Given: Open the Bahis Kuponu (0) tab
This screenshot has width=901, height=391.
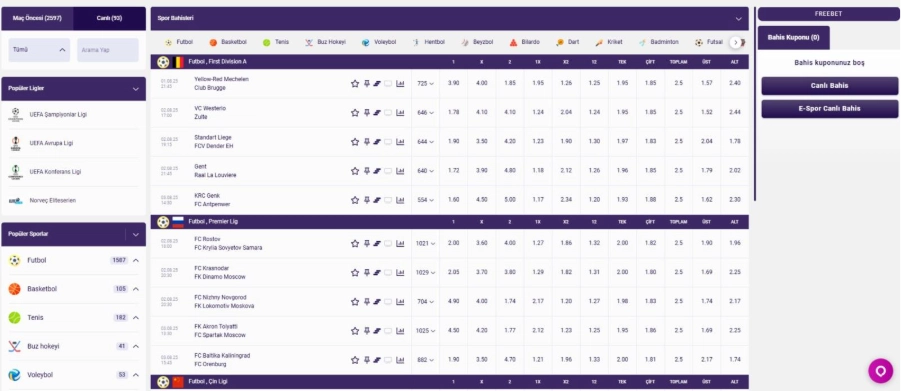Looking at the screenshot, I should (x=794, y=37).
